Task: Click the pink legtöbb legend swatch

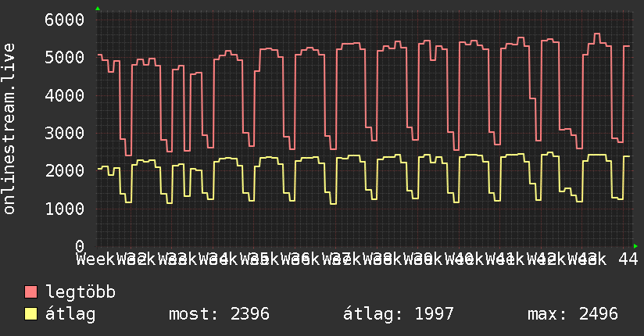Action: [30, 291]
